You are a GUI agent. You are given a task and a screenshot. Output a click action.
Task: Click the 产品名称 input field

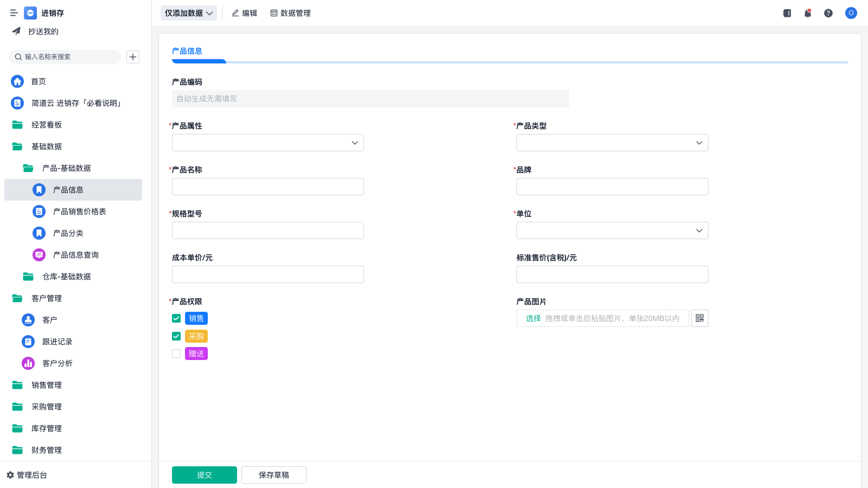tap(267, 187)
